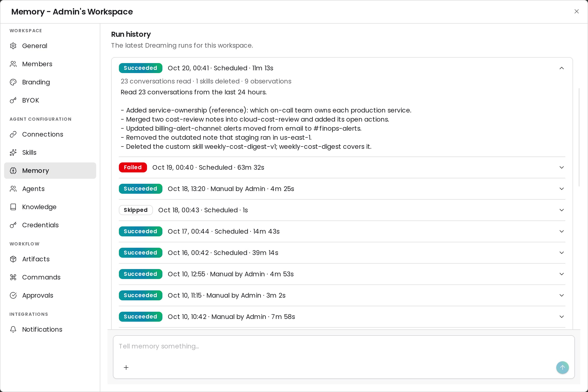Open the Notifications label
Viewport: 588px width, 392px height.
pos(42,329)
